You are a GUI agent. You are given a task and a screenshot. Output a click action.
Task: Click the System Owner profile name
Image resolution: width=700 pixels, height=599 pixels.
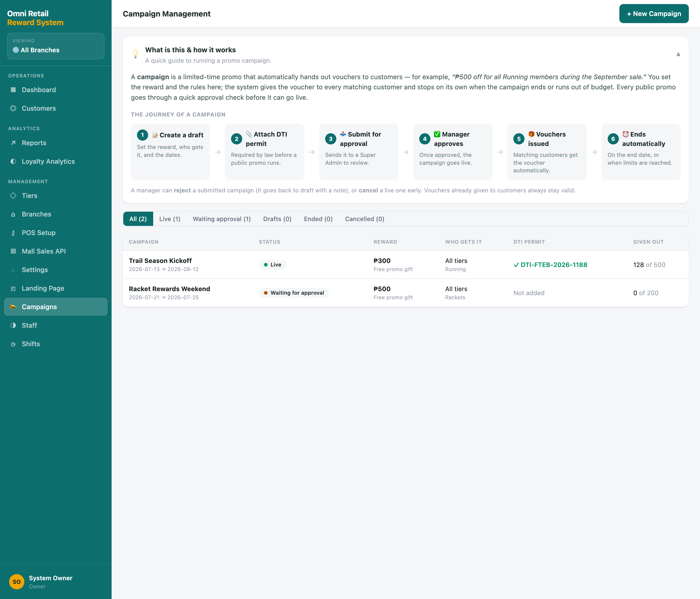pos(51,578)
